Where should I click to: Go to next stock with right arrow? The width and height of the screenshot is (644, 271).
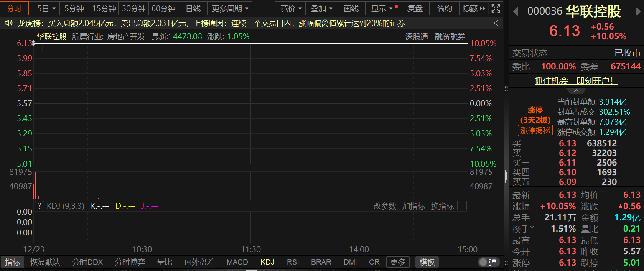coord(637,12)
